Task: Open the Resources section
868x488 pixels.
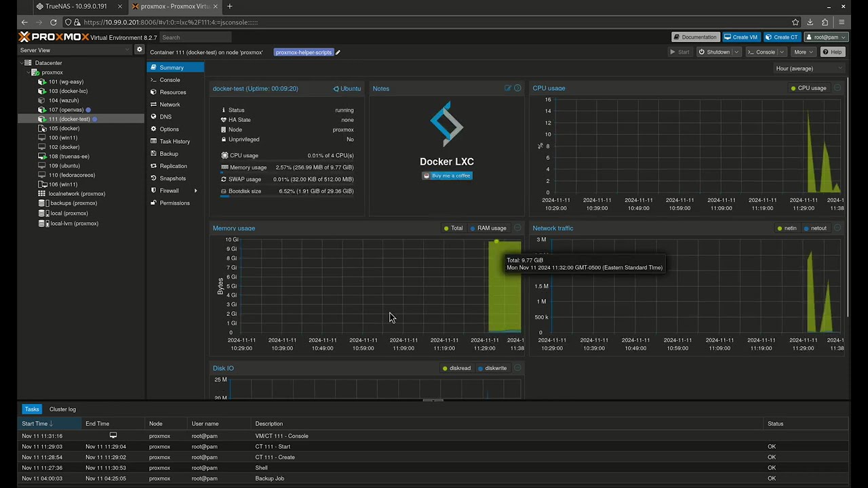Action: pyautogui.click(x=176, y=92)
